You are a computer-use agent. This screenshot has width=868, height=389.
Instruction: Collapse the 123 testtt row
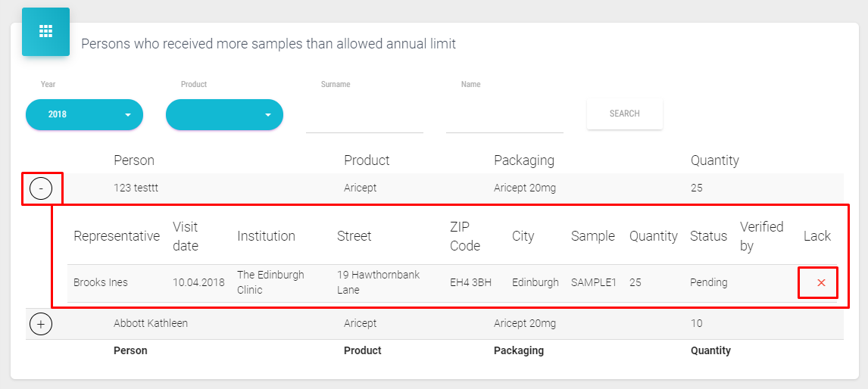(x=41, y=188)
